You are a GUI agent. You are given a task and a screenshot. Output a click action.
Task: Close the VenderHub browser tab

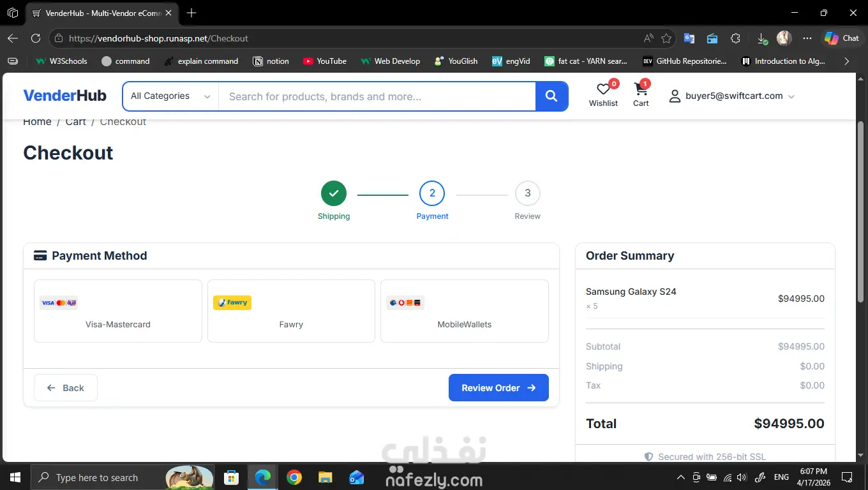click(x=168, y=13)
